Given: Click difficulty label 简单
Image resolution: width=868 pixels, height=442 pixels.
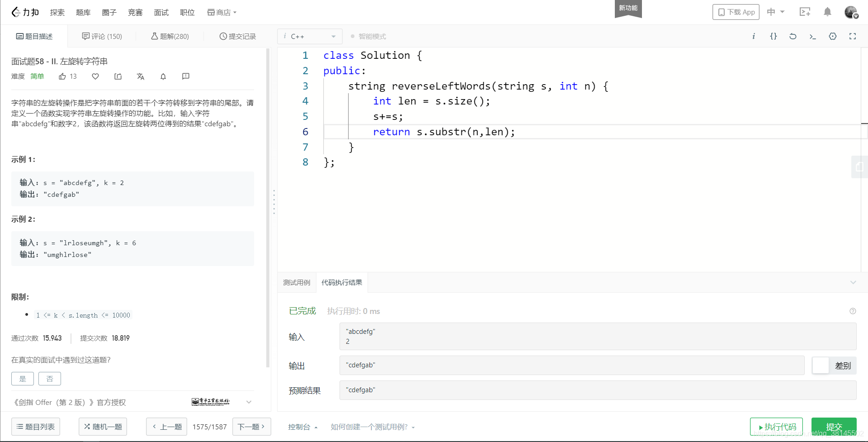Looking at the screenshot, I should pos(37,76).
